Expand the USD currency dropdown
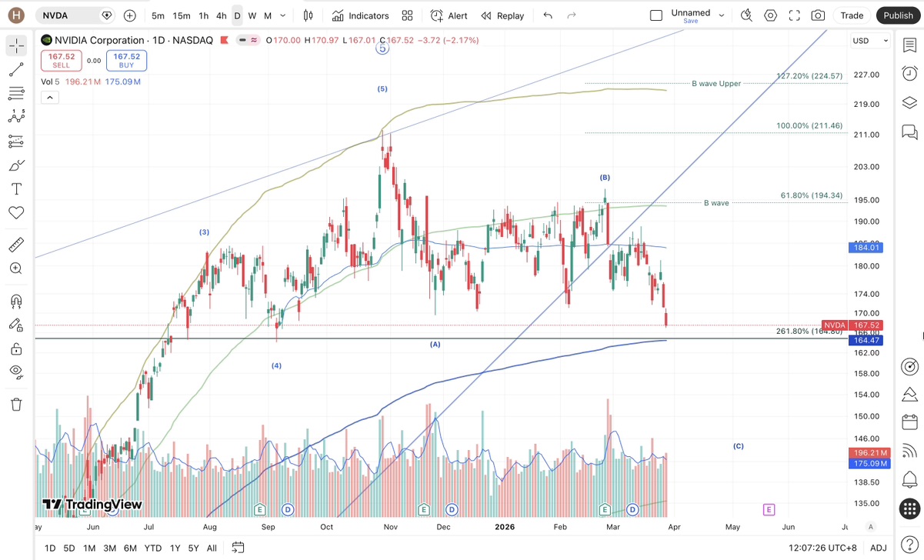The height and width of the screenshot is (560, 924). point(870,41)
